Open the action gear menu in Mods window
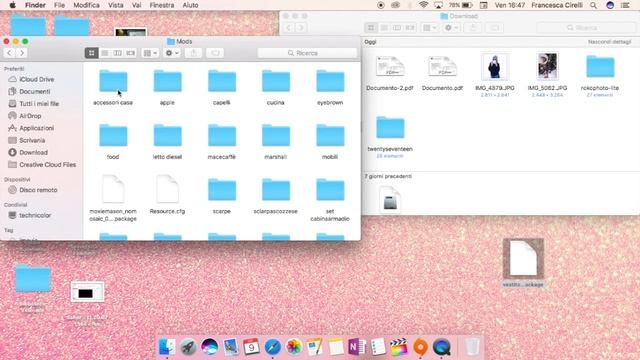Viewport: 640px width, 360px height. (172, 53)
